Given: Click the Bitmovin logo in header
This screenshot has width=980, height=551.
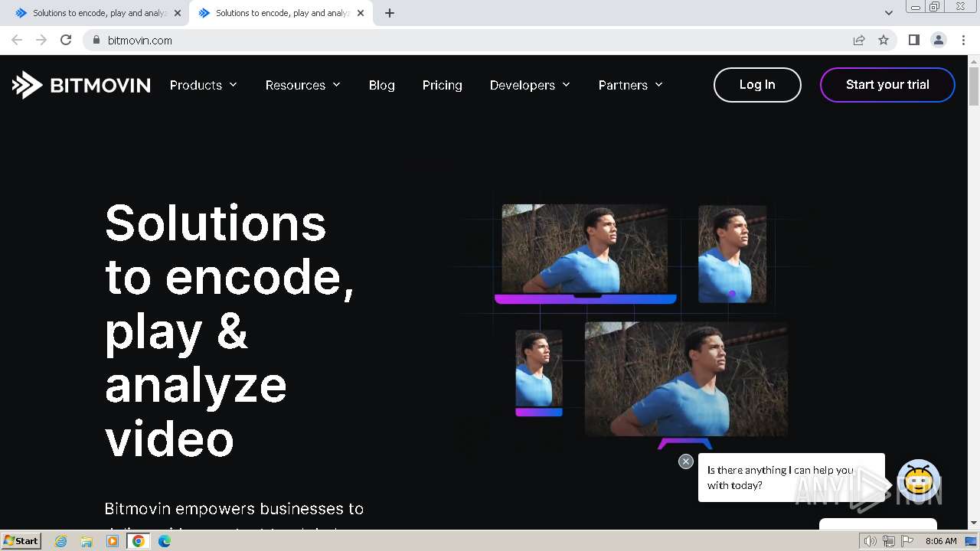Looking at the screenshot, I should 81,85.
